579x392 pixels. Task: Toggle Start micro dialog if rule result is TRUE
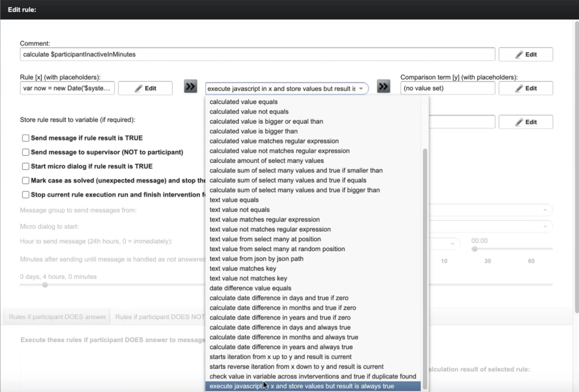pos(26,166)
